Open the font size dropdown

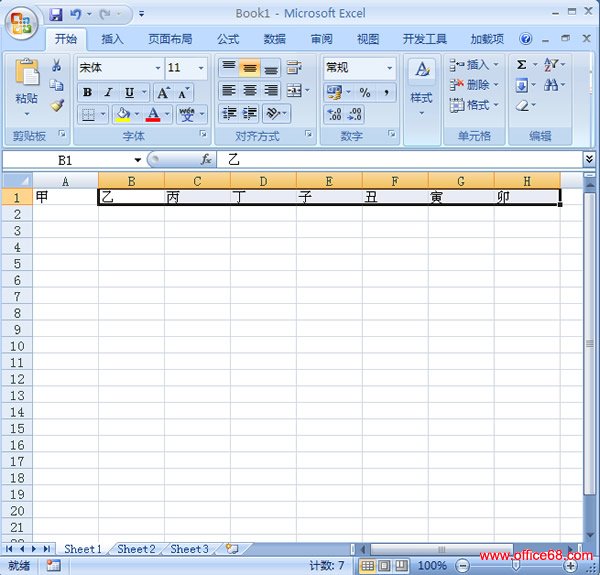201,68
